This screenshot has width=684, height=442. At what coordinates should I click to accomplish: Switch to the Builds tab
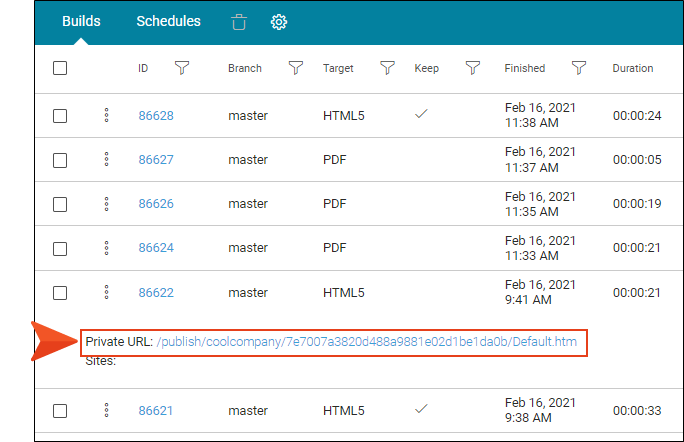click(81, 21)
